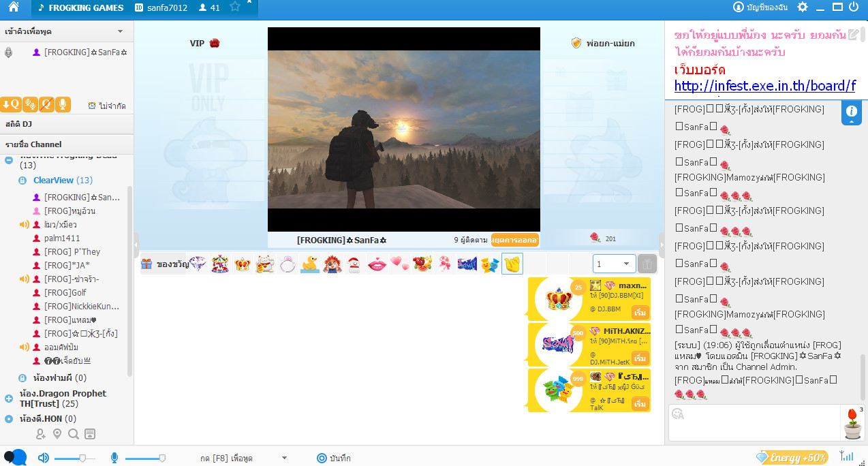Open the รายชื่อ Channel section
Screen dimensions: 868x466
[67, 144]
